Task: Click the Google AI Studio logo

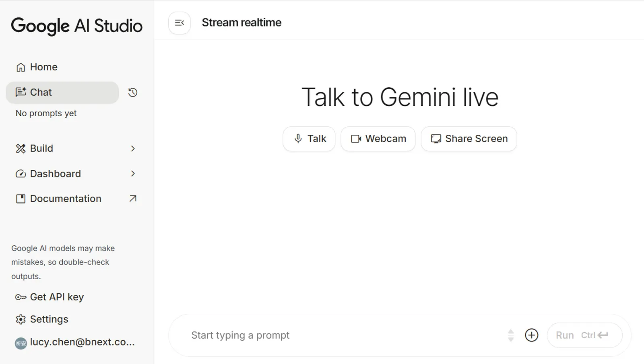Action: pos(76,26)
